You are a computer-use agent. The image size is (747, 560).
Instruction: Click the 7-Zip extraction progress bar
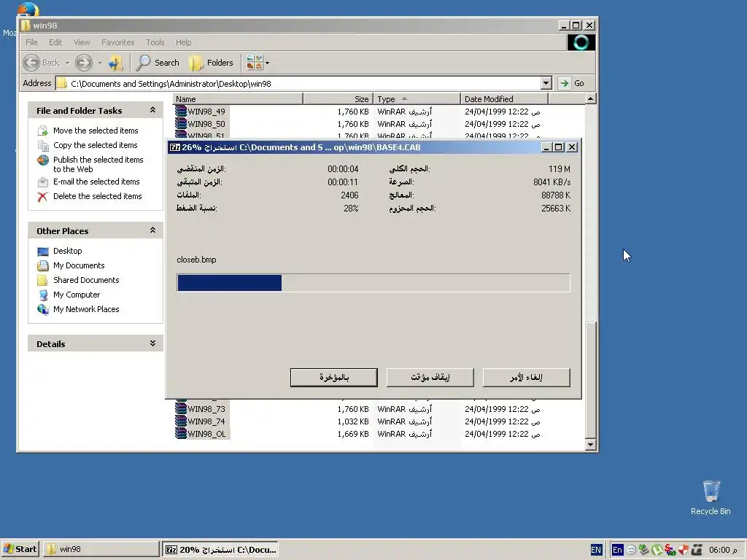pyautogui.click(x=373, y=283)
